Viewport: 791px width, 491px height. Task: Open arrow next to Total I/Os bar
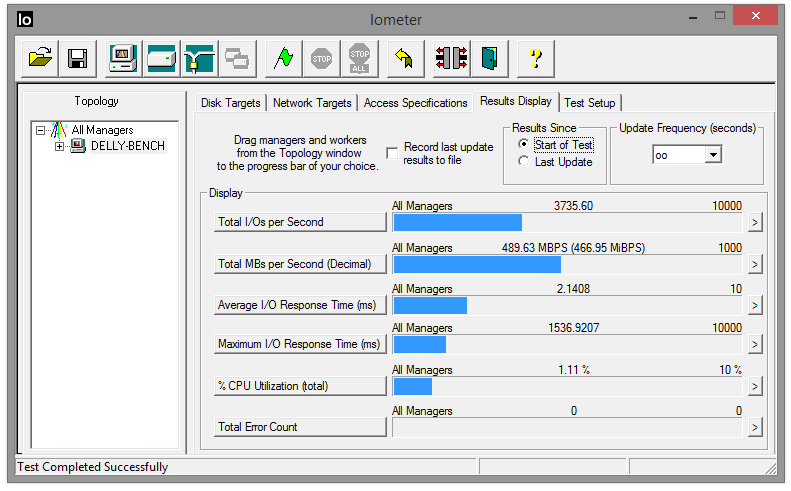tap(755, 222)
